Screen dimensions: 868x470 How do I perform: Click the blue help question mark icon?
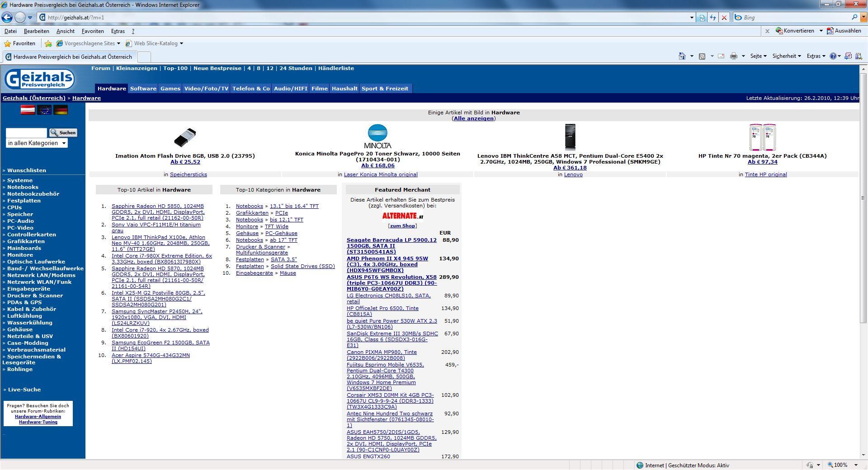pyautogui.click(x=833, y=56)
